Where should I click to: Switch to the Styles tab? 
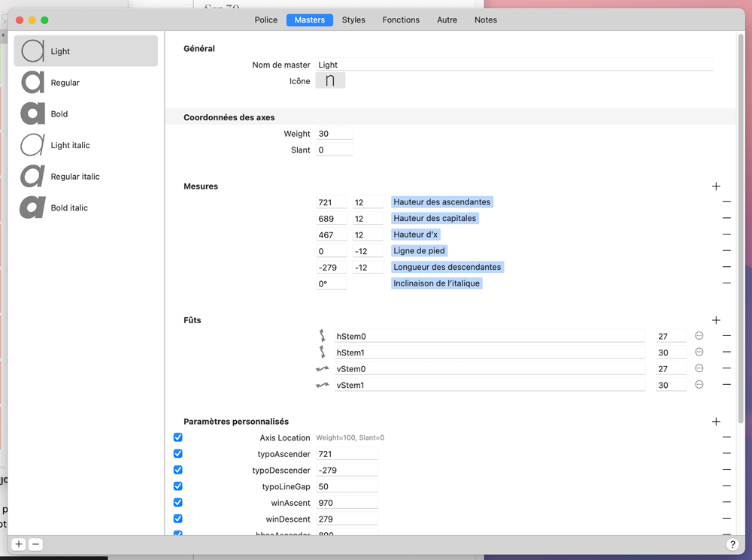point(353,20)
